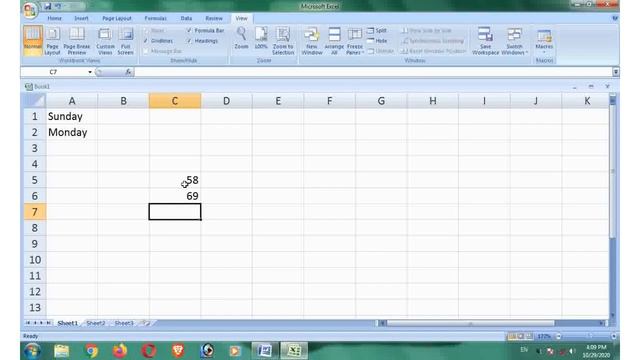Select Page Break Preview in status bar
The width and height of the screenshot is (640, 360).
click(x=529, y=336)
